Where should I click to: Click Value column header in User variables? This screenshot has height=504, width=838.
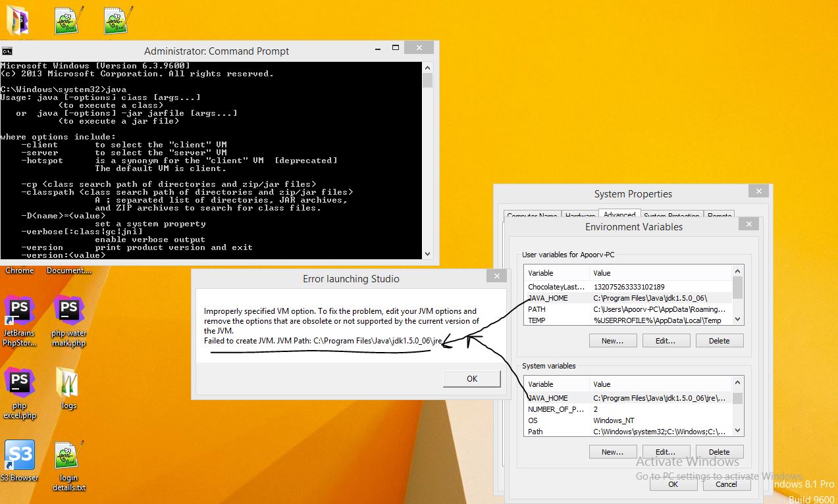click(x=662, y=273)
